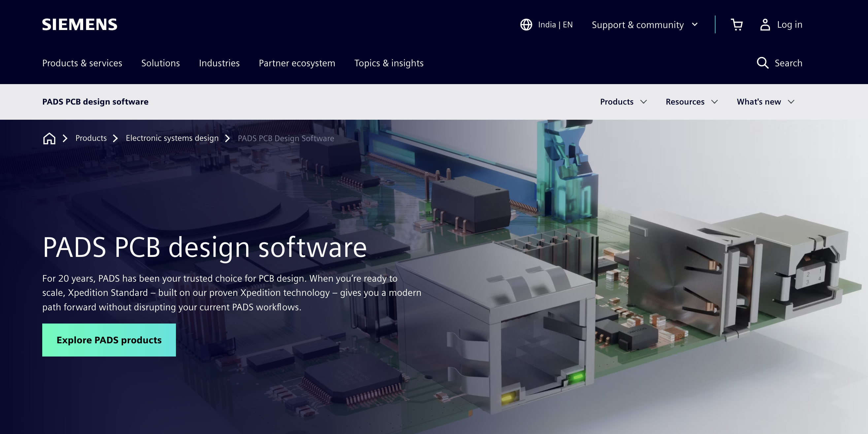Viewport: 868px width, 434px height.
Task: Open Products & services menu
Action: (x=82, y=63)
